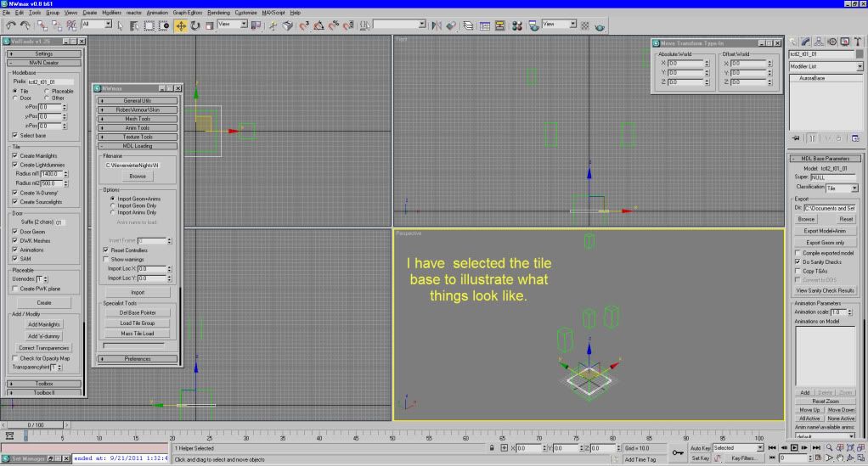The image size is (868, 466).
Task: Click the object color swatch beside name field
Action: [859, 53]
